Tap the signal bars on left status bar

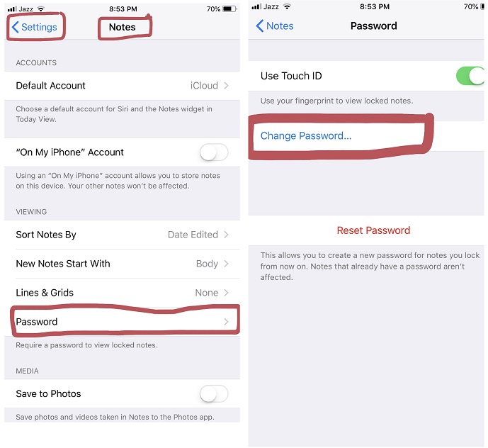click(12, 9)
